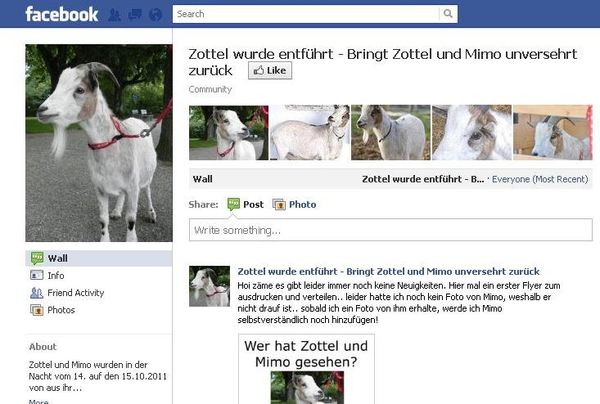Click the Friend Activity people icon

pyautogui.click(x=36, y=293)
